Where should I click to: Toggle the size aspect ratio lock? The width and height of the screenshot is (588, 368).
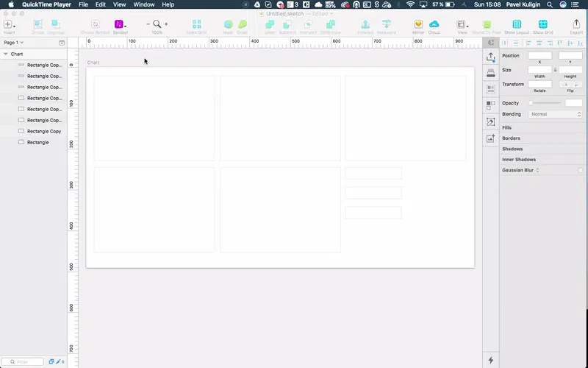click(x=556, y=70)
